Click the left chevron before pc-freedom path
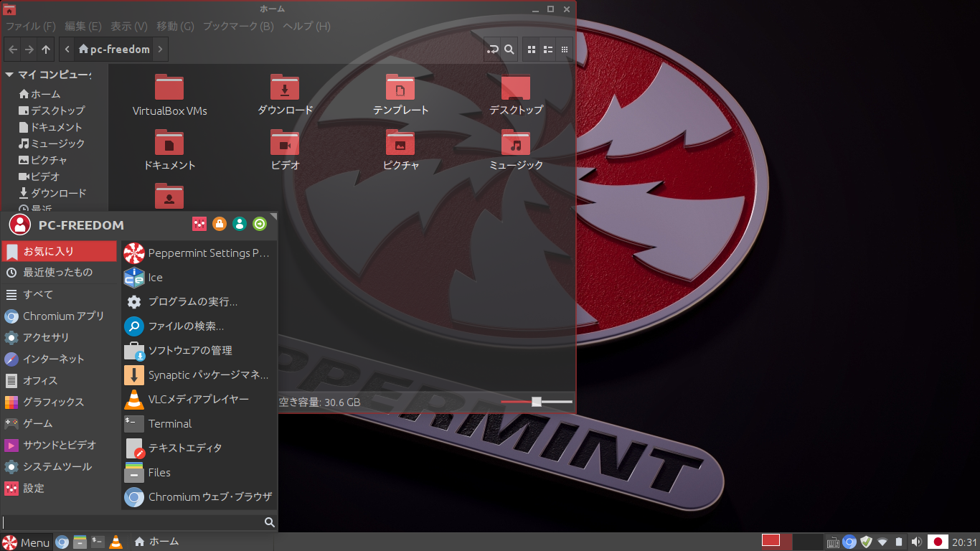Viewport: 980px width, 551px height. (x=67, y=50)
